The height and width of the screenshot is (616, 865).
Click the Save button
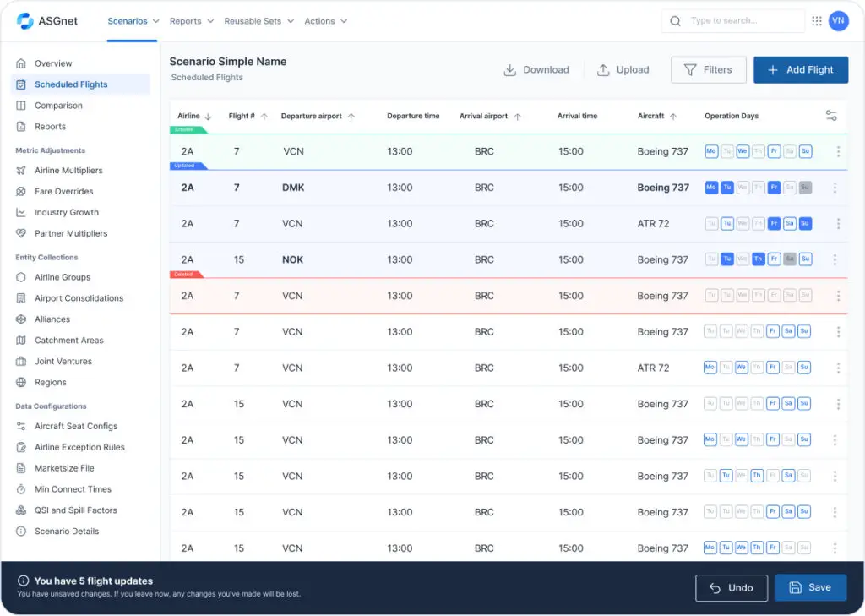(x=810, y=588)
